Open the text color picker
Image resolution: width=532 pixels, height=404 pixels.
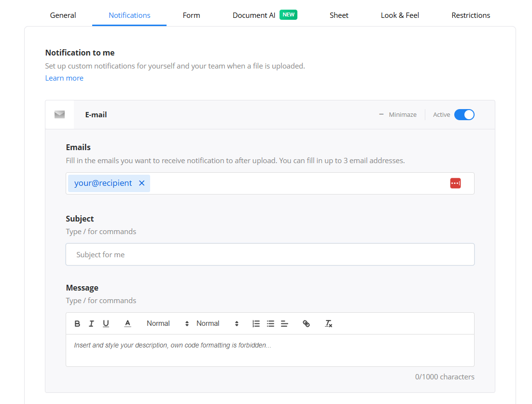[127, 323]
